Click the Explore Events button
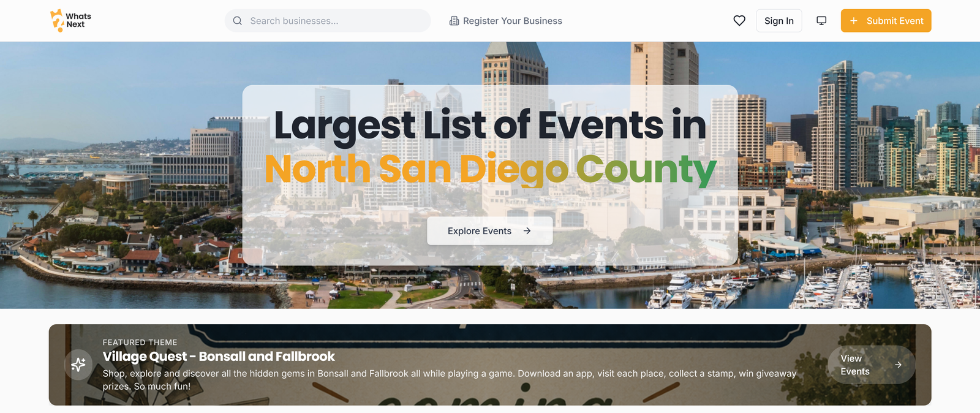This screenshot has width=980, height=413. pos(490,231)
